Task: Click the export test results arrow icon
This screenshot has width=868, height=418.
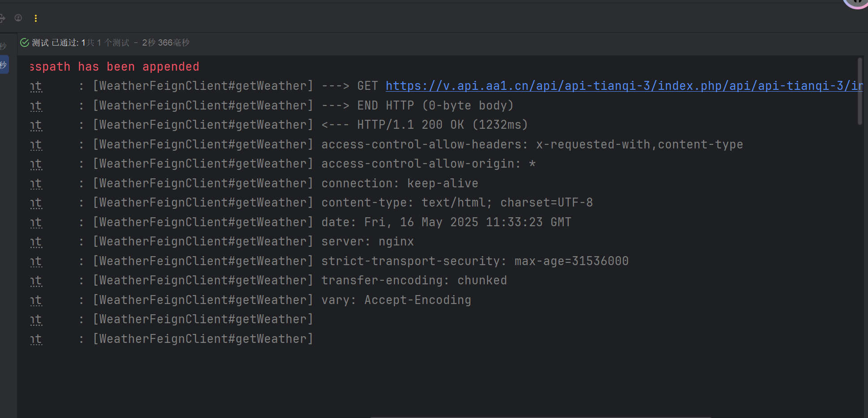Action: (2, 18)
